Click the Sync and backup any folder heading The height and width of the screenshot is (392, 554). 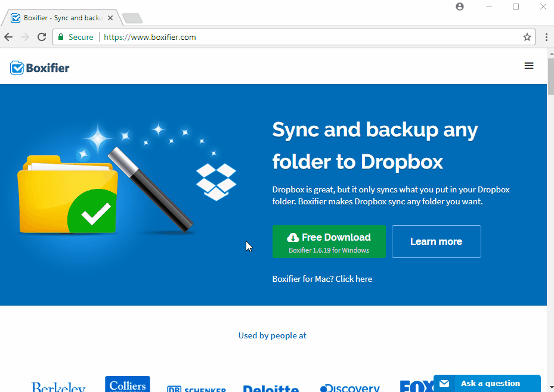click(x=375, y=145)
